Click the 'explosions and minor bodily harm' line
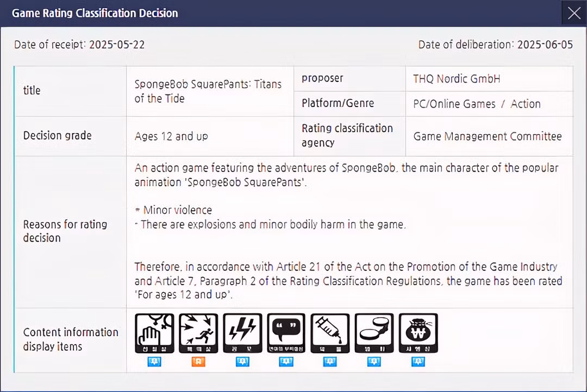 [270, 224]
